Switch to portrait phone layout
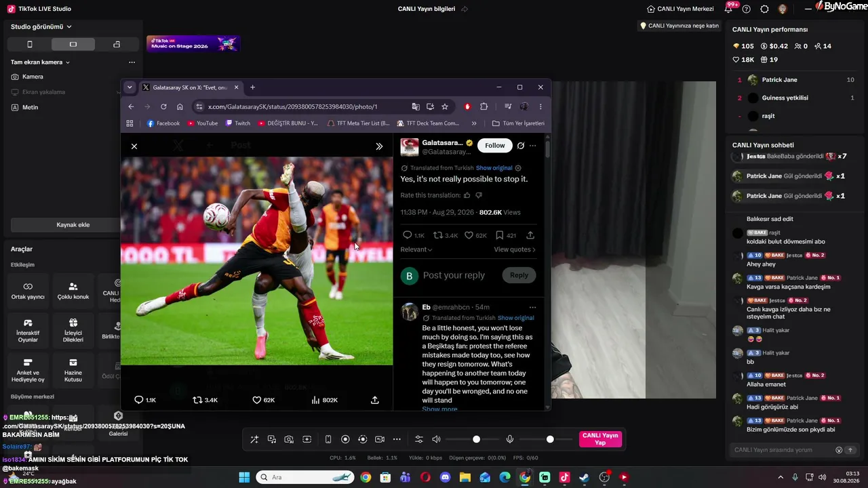Screen dimensions: 868x488 [x=29, y=44]
